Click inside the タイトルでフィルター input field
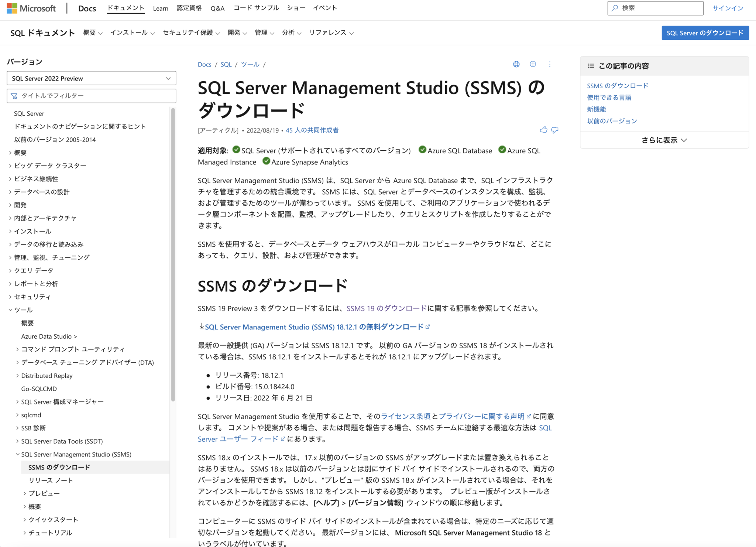 click(89, 96)
